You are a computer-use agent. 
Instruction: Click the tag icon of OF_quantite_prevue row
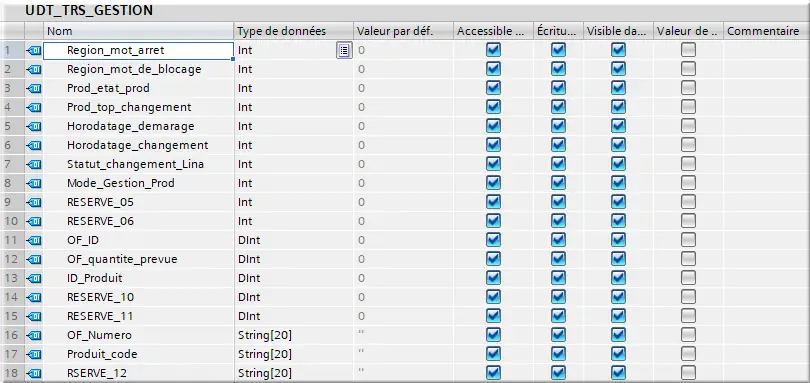(34, 259)
